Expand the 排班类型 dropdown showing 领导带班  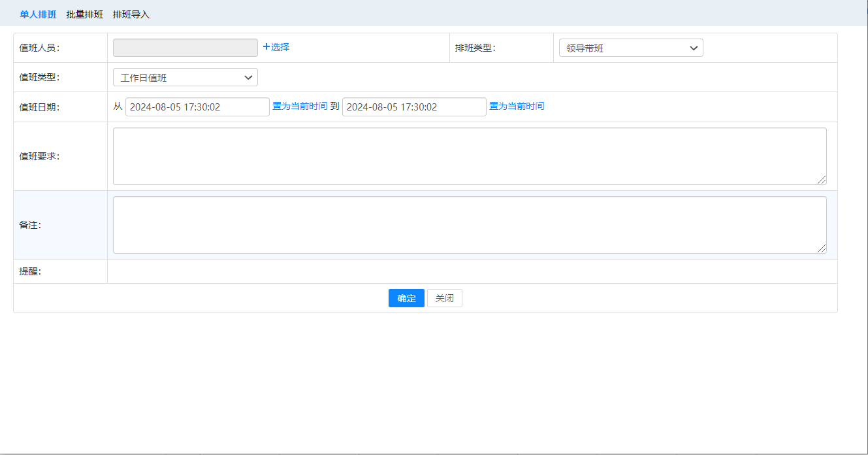(x=630, y=48)
